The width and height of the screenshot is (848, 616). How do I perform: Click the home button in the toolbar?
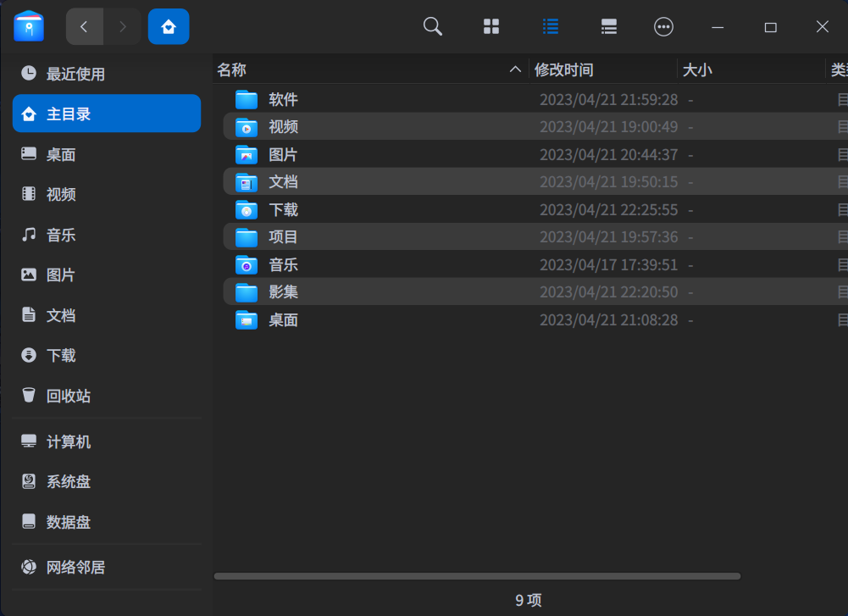tap(169, 26)
